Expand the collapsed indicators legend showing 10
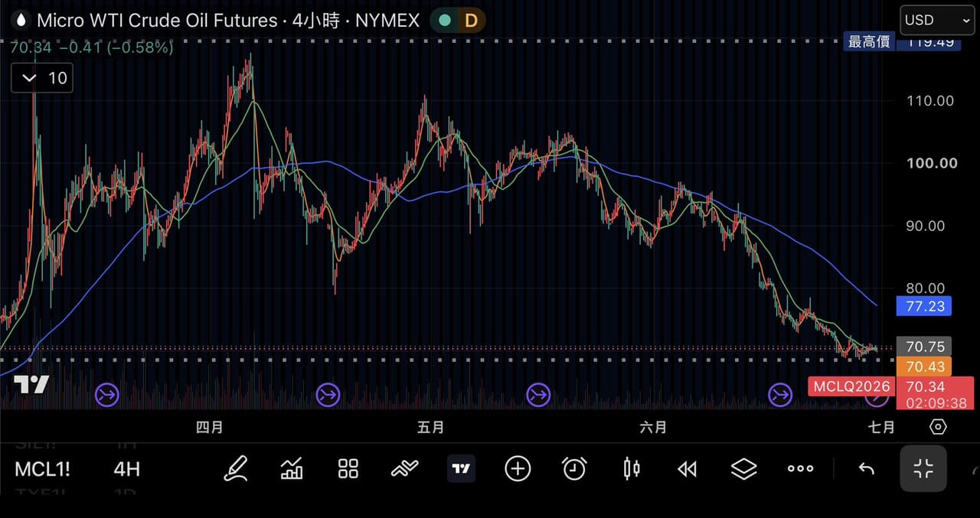The width and height of the screenshot is (980, 518). tap(42, 78)
